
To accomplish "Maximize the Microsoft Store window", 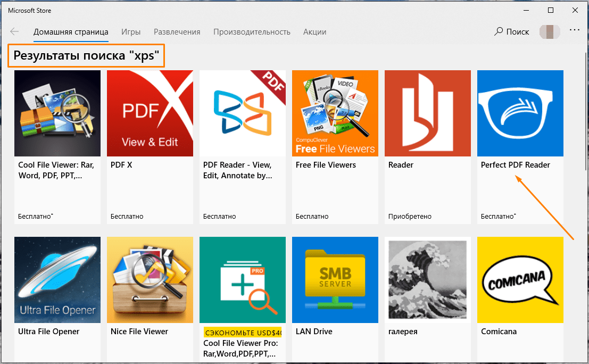I will pyautogui.click(x=551, y=11).
